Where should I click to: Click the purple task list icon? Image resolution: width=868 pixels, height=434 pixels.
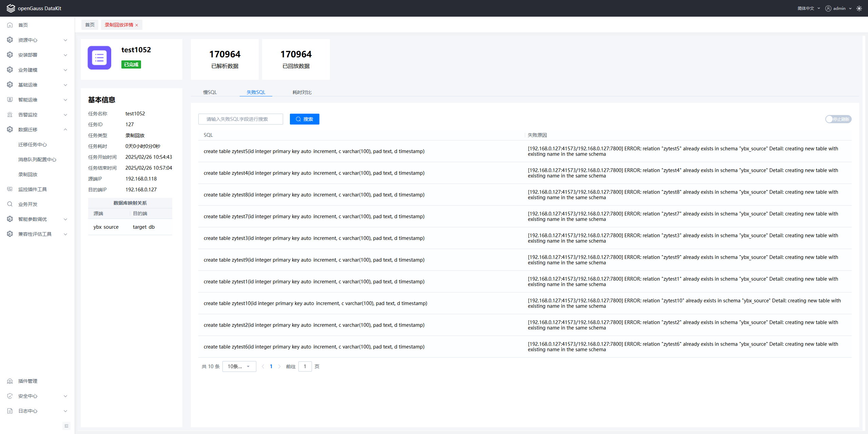pyautogui.click(x=99, y=58)
